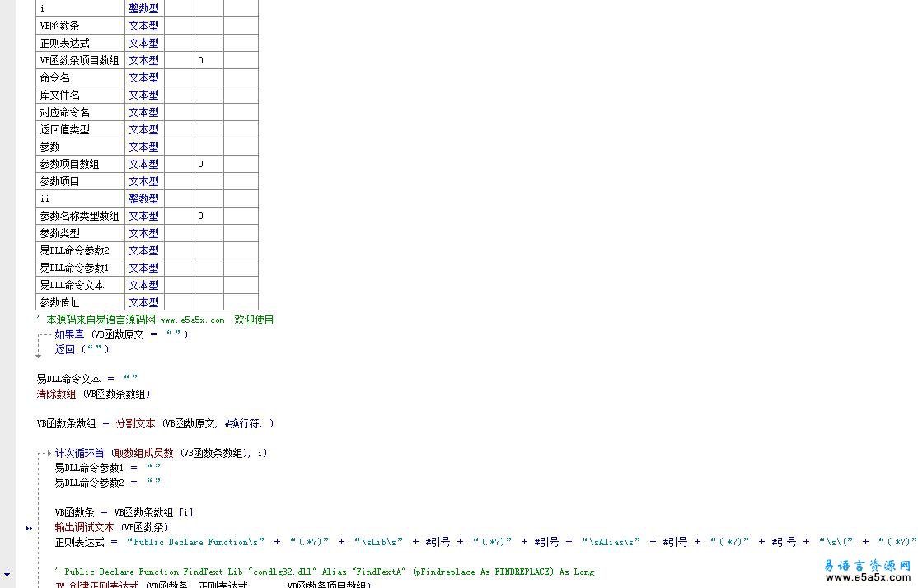The image size is (918, 588).
Task: Click the 取数组成员数 command
Action: point(144,453)
